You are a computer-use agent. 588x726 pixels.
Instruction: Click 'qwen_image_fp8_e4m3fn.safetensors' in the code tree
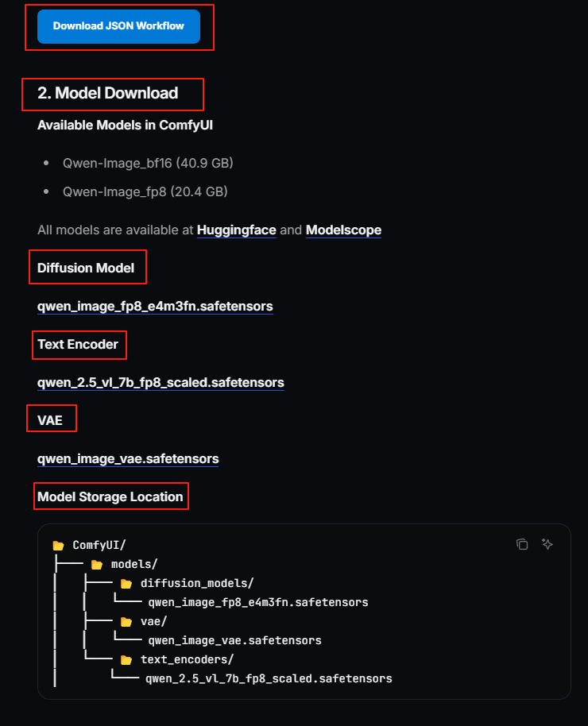point(258,602)
